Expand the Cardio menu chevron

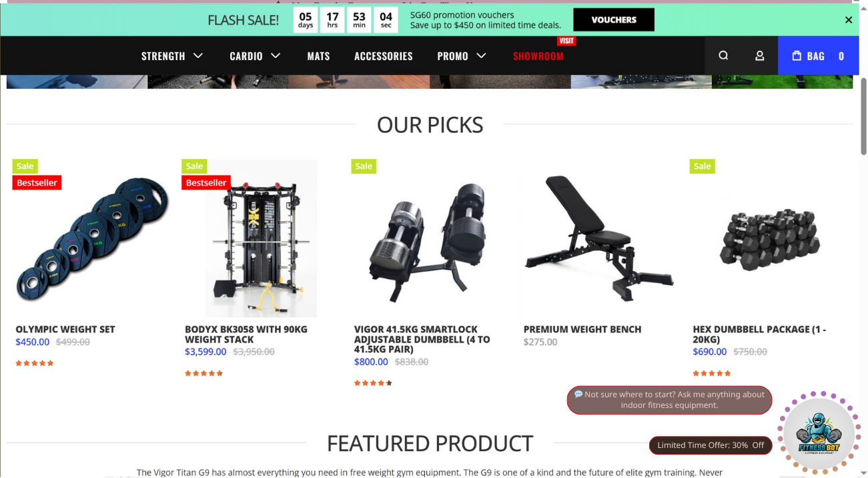[276, 55]
